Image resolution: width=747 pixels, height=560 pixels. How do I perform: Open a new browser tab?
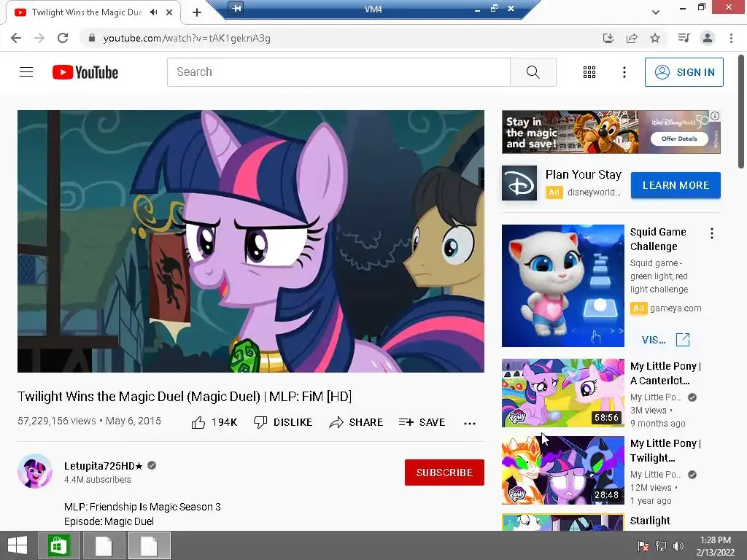pos(197,12)
